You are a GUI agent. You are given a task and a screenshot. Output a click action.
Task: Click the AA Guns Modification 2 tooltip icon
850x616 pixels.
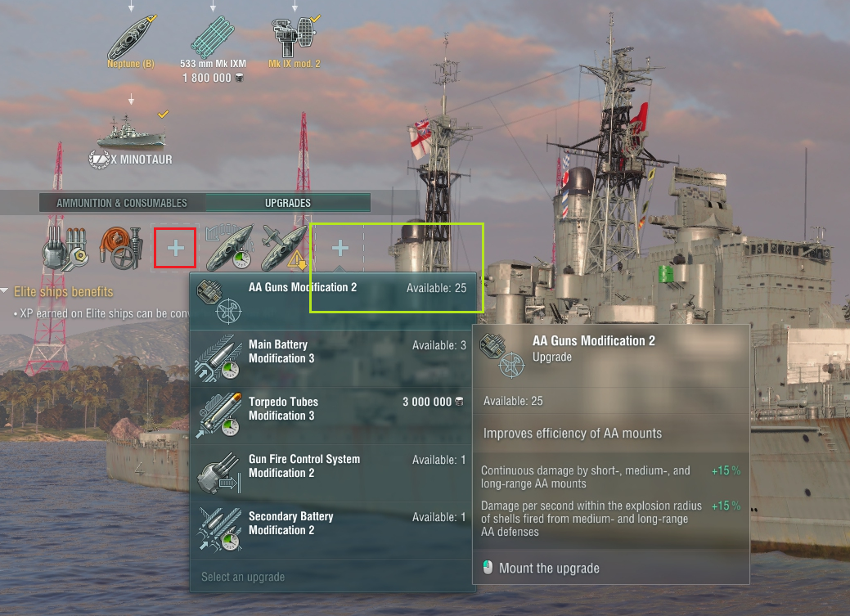pos(501,356)
